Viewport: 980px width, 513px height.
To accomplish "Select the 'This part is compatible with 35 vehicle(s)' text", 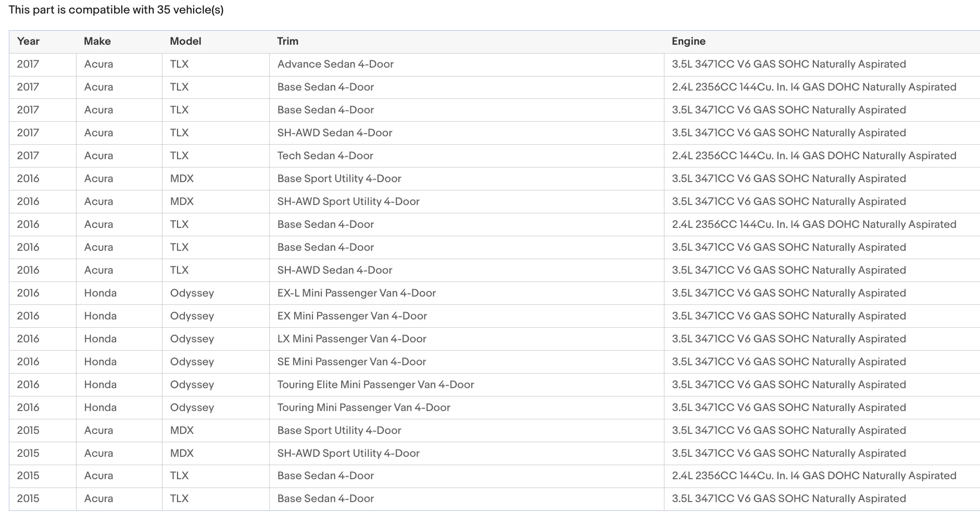I will coord(116,9).
